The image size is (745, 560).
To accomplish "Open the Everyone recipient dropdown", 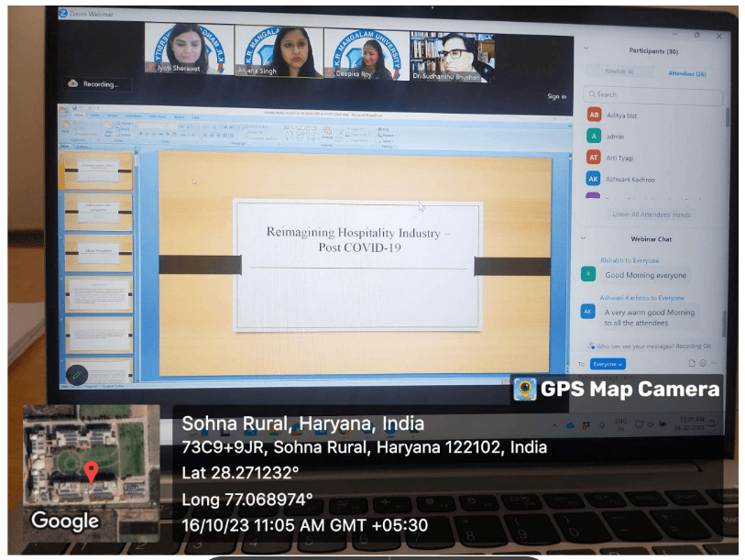I will 608,364.
